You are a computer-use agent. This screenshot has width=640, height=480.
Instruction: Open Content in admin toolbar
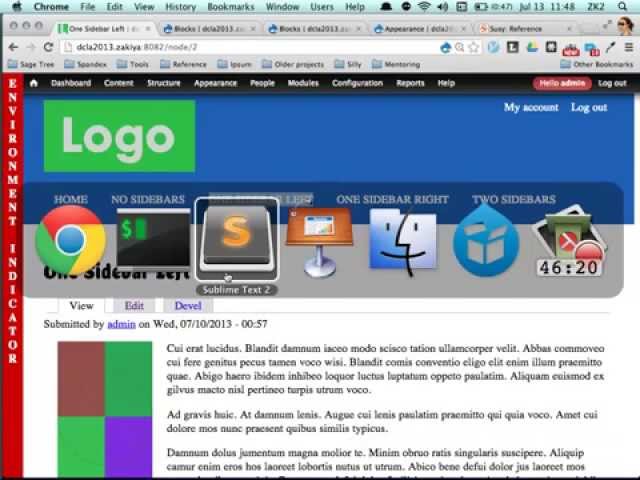(x=119, y=83)
